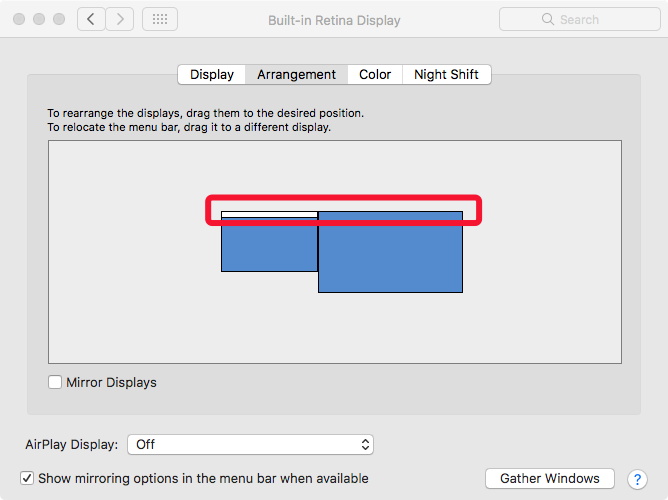Open help with the question mark button
668x500 pixels.
637,479
